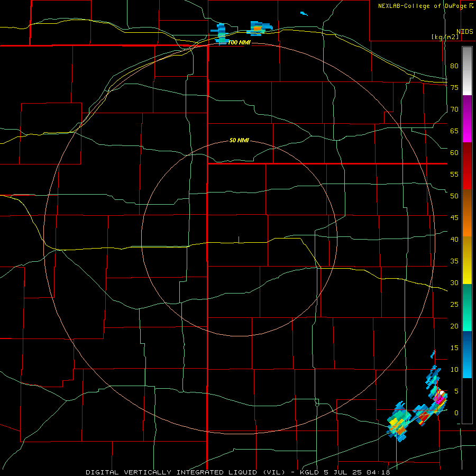Click the 0 value on the color scale
Image resolution: width=476 pixels, height=476 pixels.
coord(456,413)
